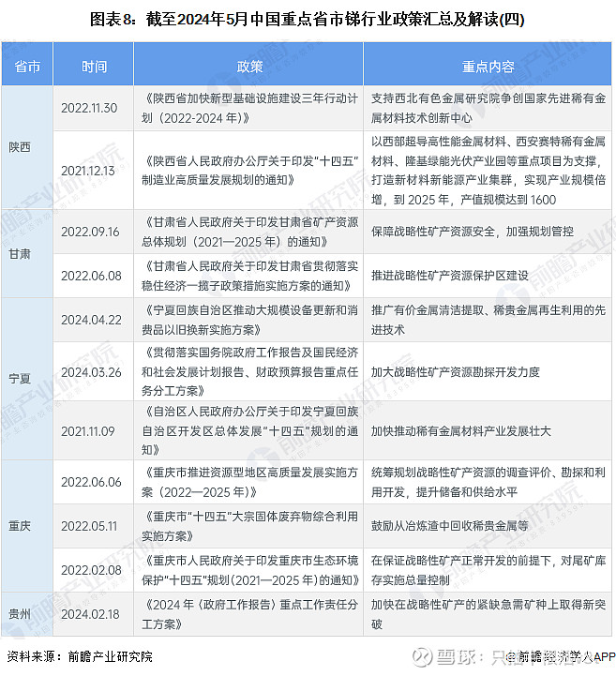Image resolution: width=616 pixels, height=676 pixels.
Task: Click content 推广有价金属清洁提取
Action: pyautogui.click(x=488, y=320)
